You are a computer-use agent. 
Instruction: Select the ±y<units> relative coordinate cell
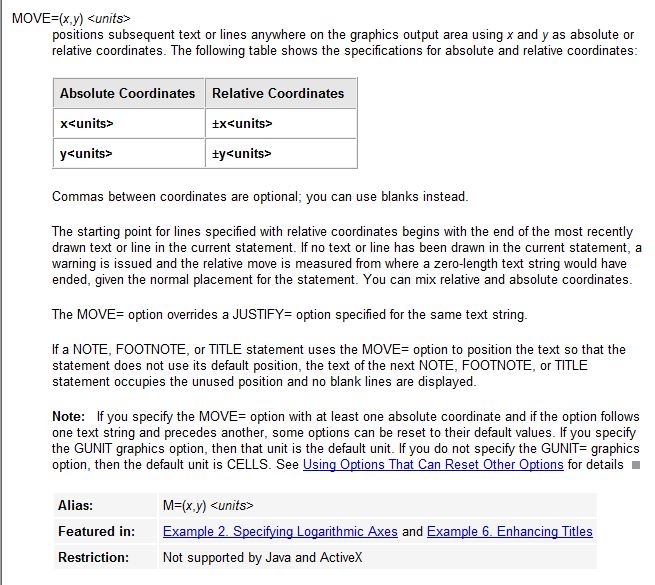tap(243, 154)
